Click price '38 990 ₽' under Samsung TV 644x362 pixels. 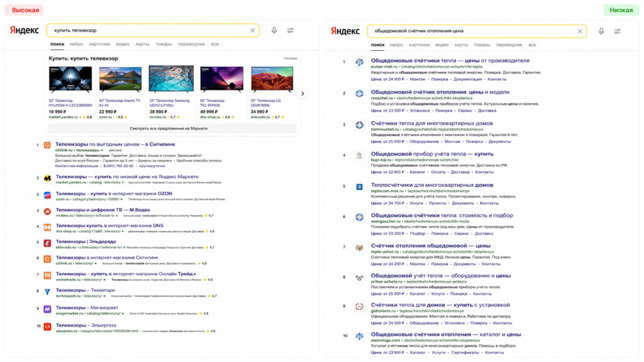click(x=158, y=111)
